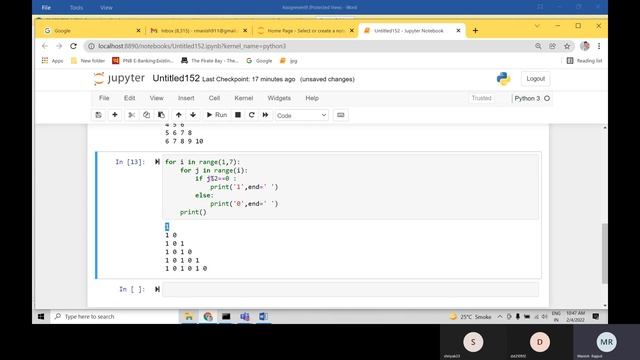Open the New folder bookmark
Viewport: 640px width, 360px height.
pyautogui.click(x=88, y=61)
